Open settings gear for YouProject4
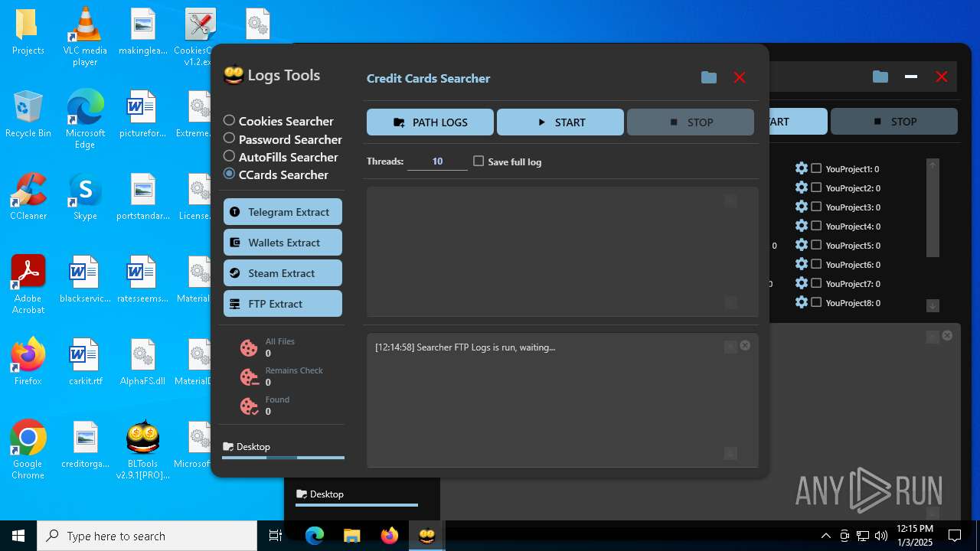Screen dimensions: 980x551 click(x=802, y=226)
